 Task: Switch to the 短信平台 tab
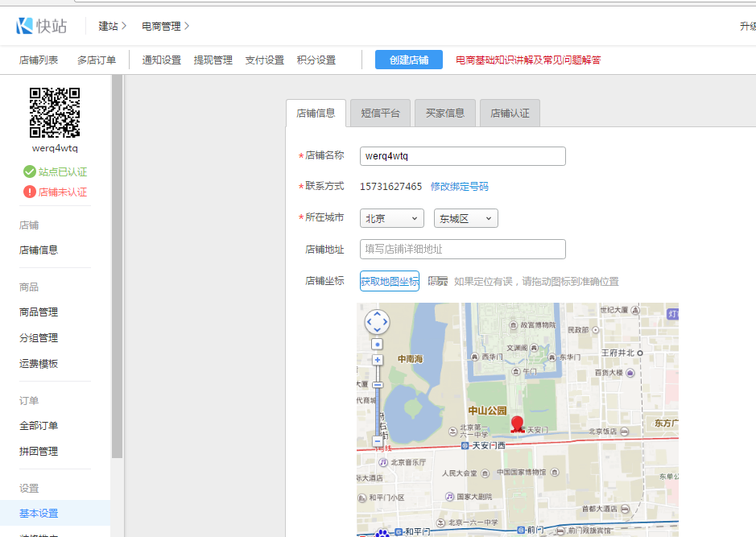tap(380, 113)
